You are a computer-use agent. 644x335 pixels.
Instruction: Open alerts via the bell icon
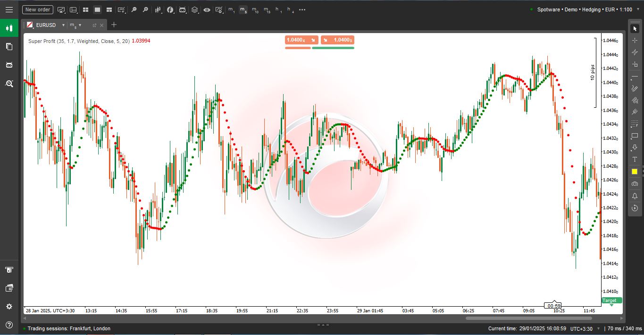[x=634, y=196]
